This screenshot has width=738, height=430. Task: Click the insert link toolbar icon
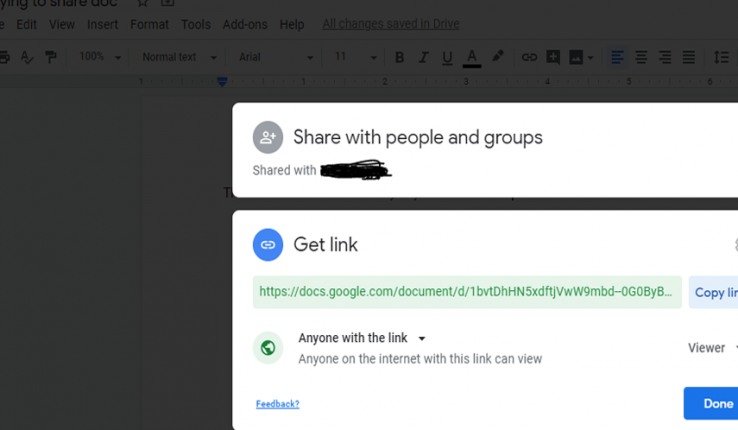(x=529, y=57)
